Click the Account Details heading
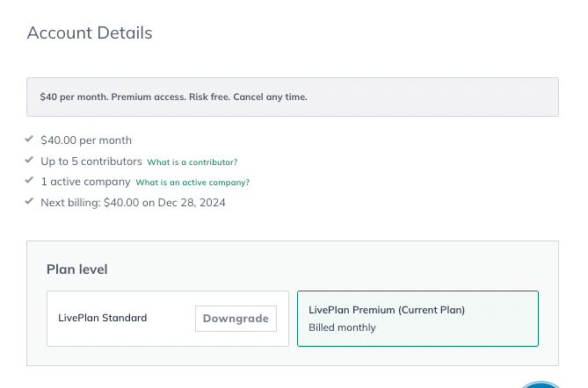 (90, 33)
